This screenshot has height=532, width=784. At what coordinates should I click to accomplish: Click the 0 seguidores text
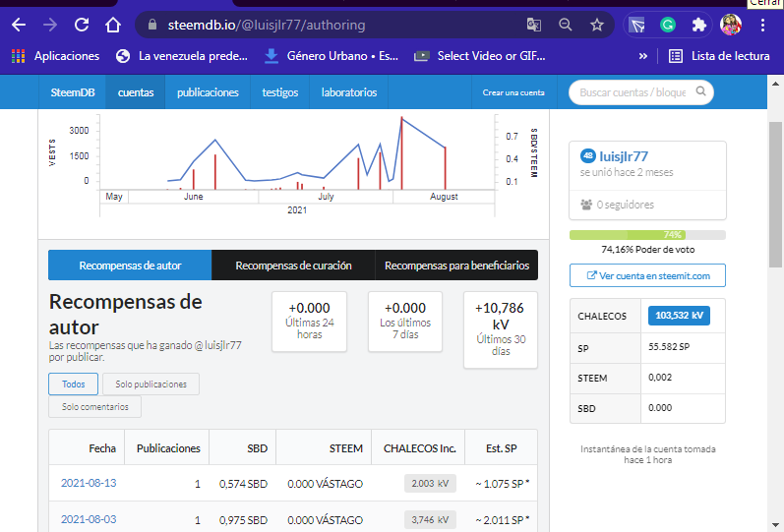click(x=625, y=204)
